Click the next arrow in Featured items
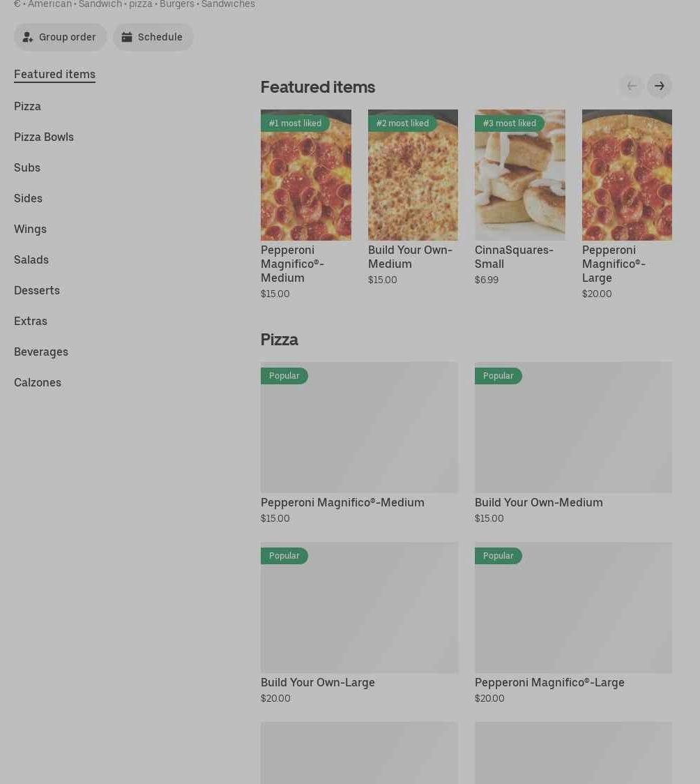Image resolution: width=700 pixels, height=784 pixels. pyautogui.click(x=659, y=86)
